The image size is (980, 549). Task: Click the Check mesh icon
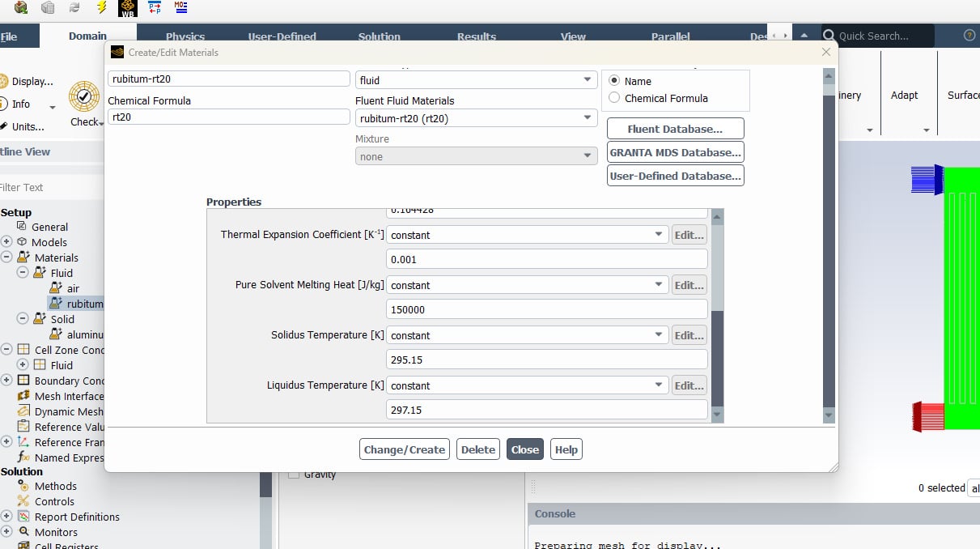(x=84, y=97)
